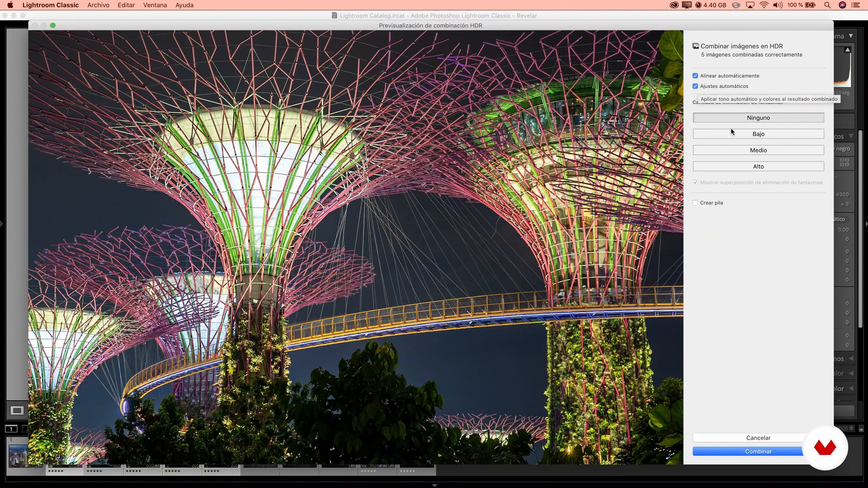Select Bajo deghost amount
The image size is (868, 488).
758,134
